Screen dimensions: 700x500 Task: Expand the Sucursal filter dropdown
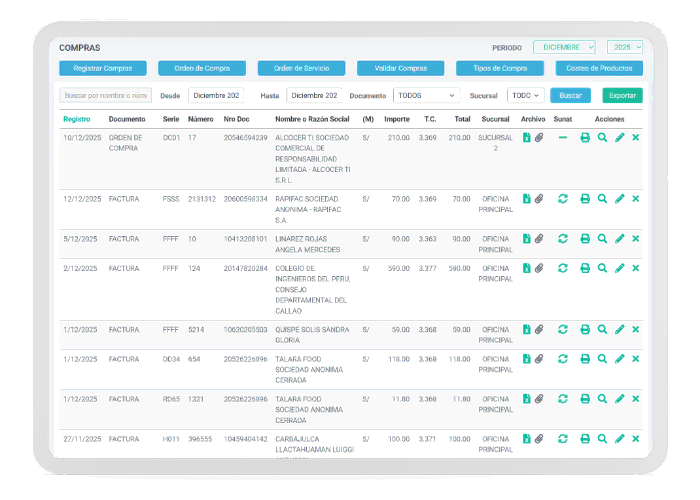(x=525, y=95)
